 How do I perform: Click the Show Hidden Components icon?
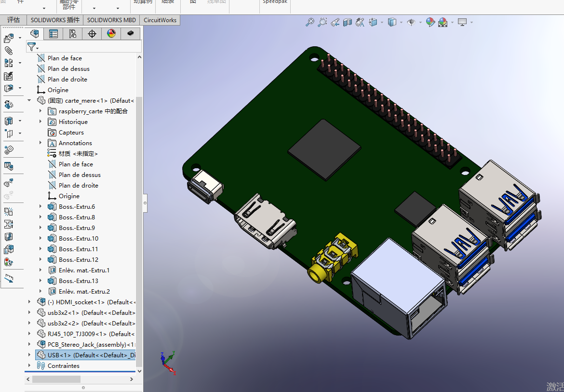click(9, 105)
